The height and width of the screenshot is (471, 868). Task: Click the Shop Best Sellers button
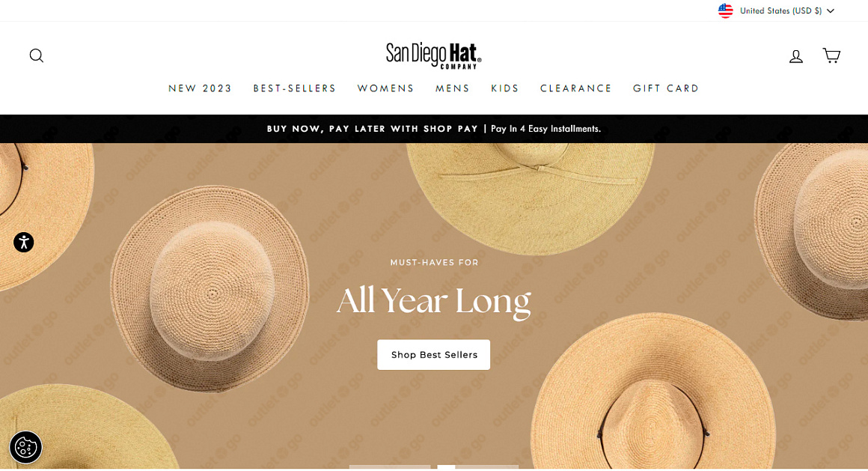point(433,355)
